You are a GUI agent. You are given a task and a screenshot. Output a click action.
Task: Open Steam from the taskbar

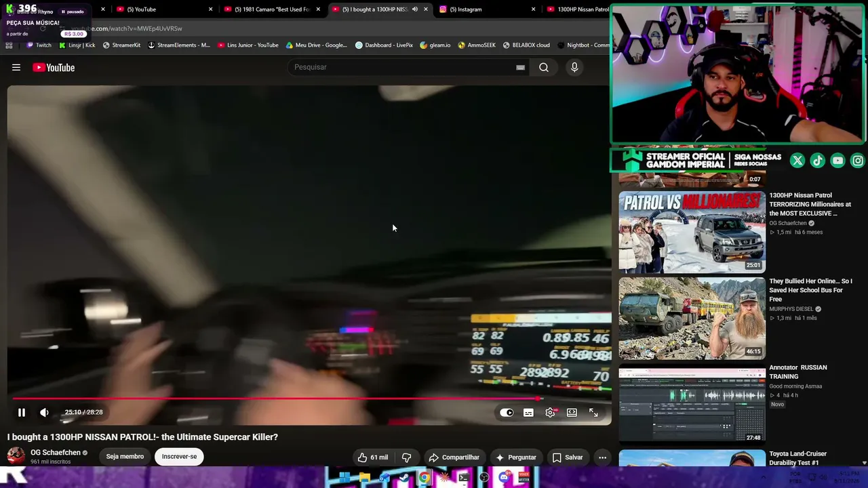[404, 477]
